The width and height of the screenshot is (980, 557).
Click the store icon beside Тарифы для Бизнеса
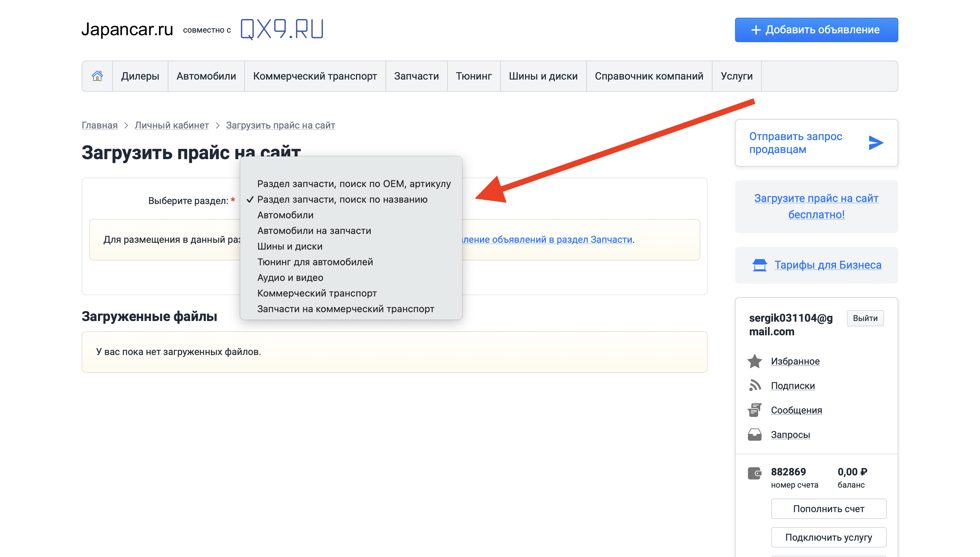pos(759,265)
